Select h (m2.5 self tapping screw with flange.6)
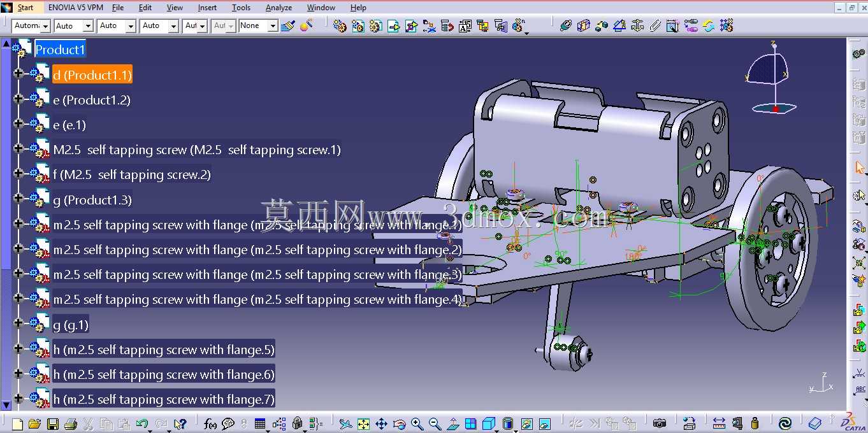 164,374
